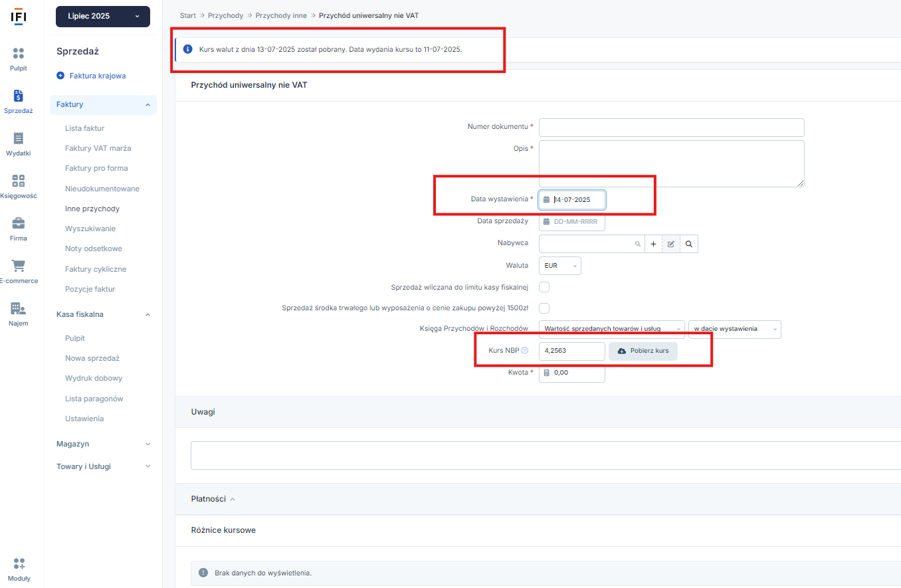Click the Uwagi notes text area
901x588 pixels.
(x=546, y=455)
